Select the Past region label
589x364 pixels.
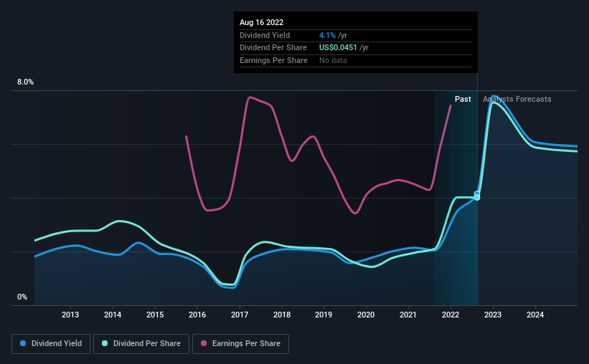tap(463, 99)
